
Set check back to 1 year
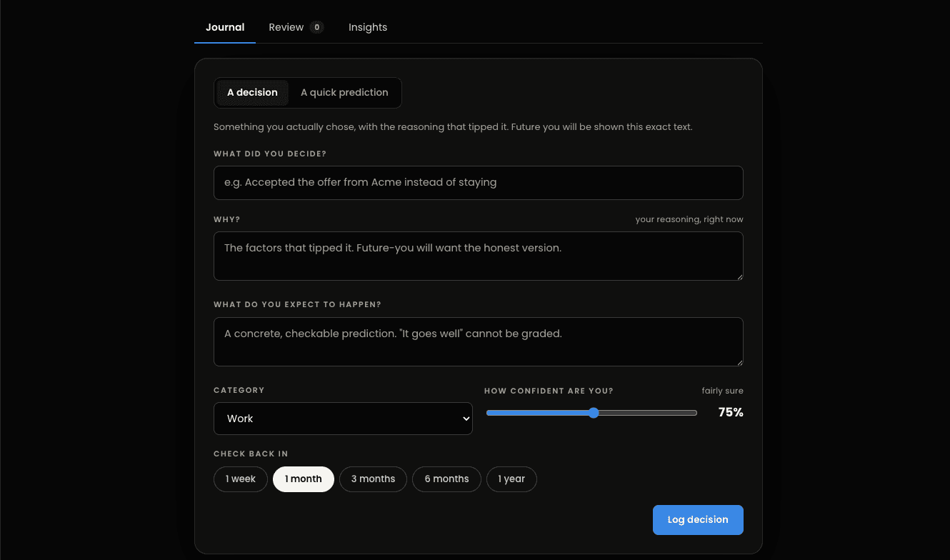[x=511, y=479]
